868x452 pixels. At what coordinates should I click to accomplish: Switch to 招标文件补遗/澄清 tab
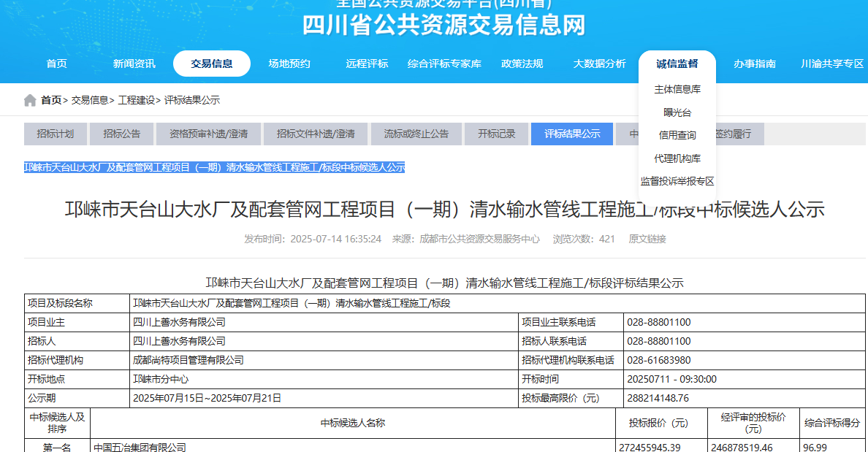pyautogui.click(x=316, y=134)
